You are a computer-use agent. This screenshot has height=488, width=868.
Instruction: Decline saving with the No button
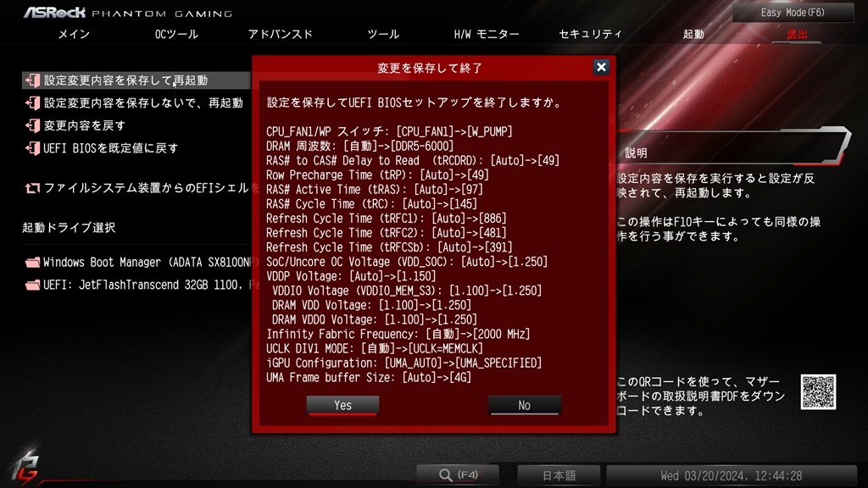524,405
